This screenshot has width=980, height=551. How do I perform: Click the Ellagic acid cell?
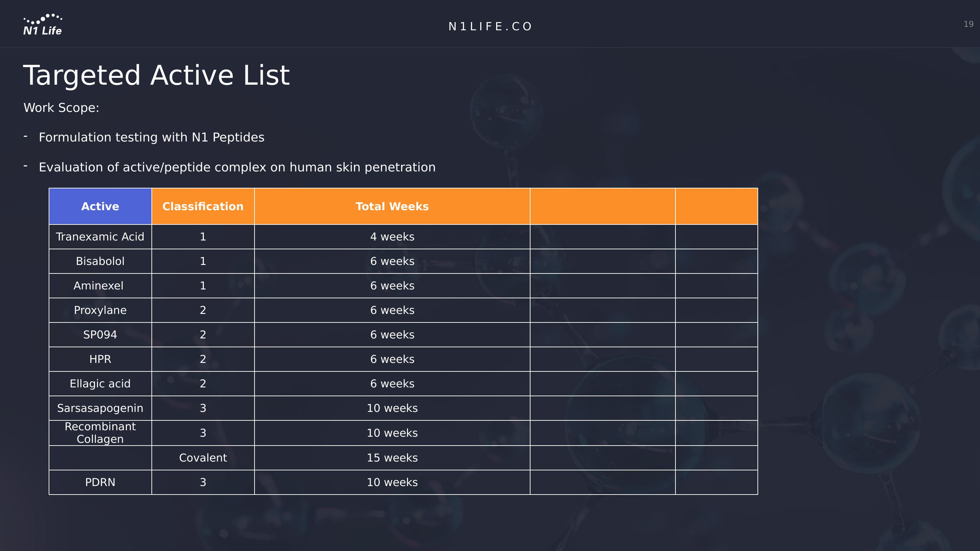(x=100, y=383)
